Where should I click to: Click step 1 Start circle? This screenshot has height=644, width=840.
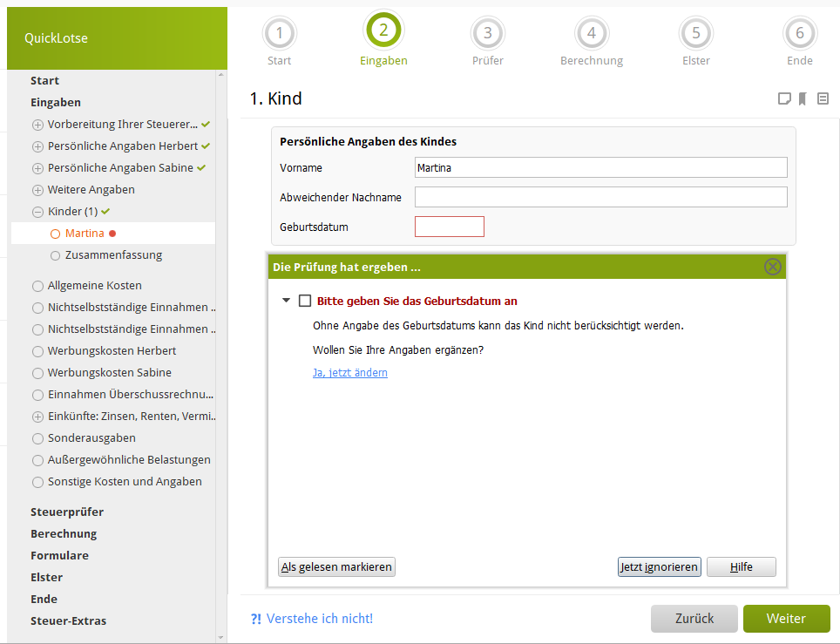click(x=279, y=34)
